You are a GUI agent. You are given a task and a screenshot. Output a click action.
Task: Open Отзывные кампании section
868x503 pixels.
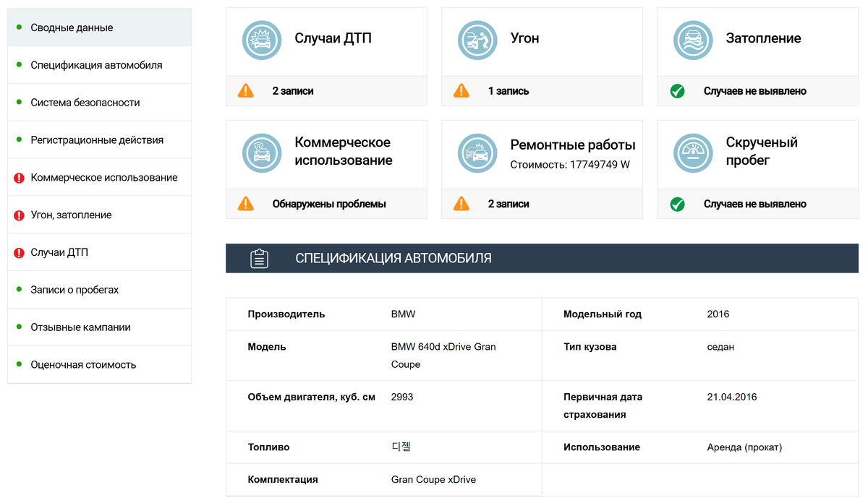(x=100, y=327)
